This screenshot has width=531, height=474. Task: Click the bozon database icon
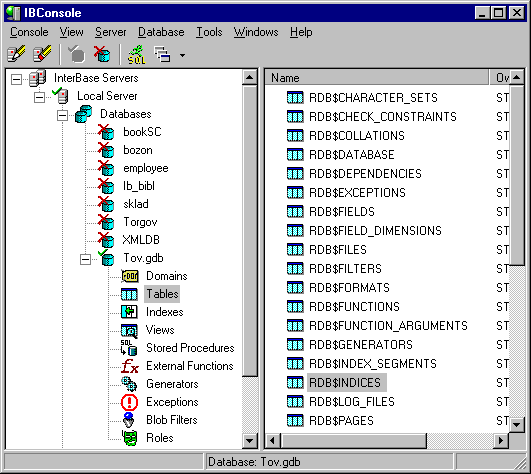click(106, 150)
